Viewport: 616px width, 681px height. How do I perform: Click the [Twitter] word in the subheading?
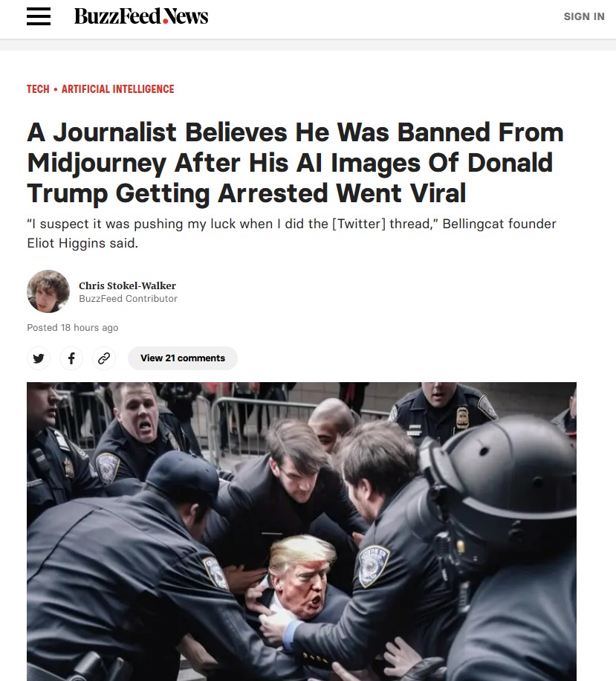pyautogui.click(x=359, y=224)
